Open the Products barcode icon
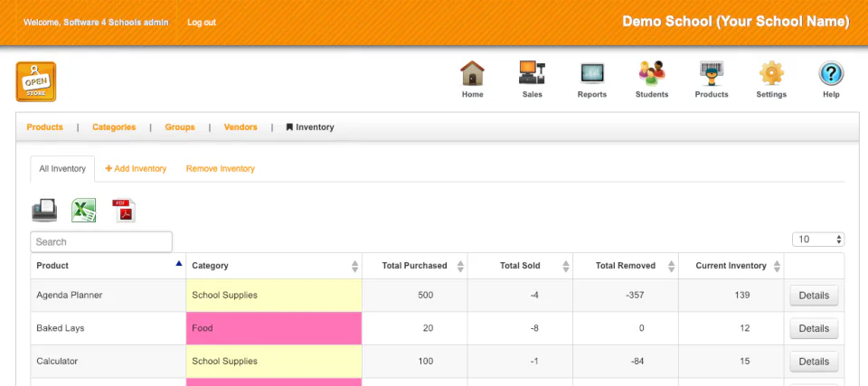This screenshot has width=868, height=386. tap(712, 73)
